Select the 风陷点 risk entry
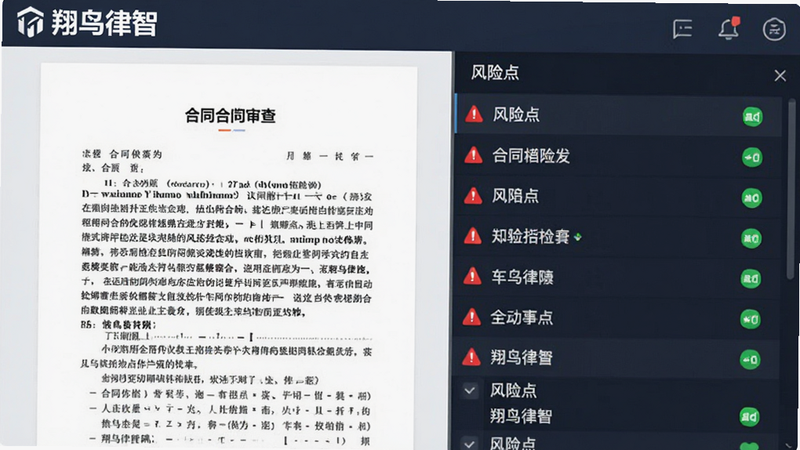Image resolution: width=800 pixels, height=450 pixels. coord(618,196)
